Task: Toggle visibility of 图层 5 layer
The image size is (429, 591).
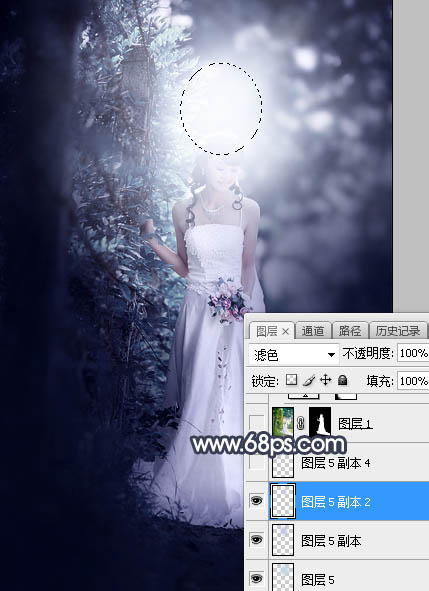Action: click(x=257, y=578)
